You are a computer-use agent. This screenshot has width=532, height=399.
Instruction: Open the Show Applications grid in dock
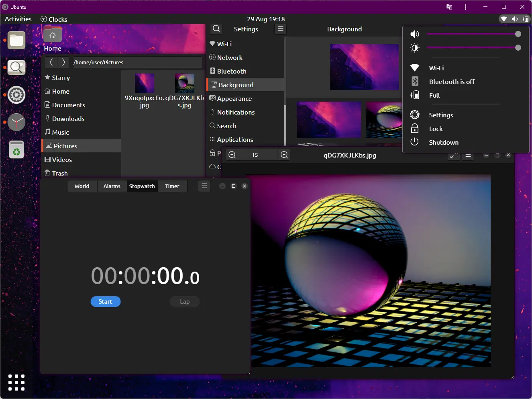(x=16, y=382)
